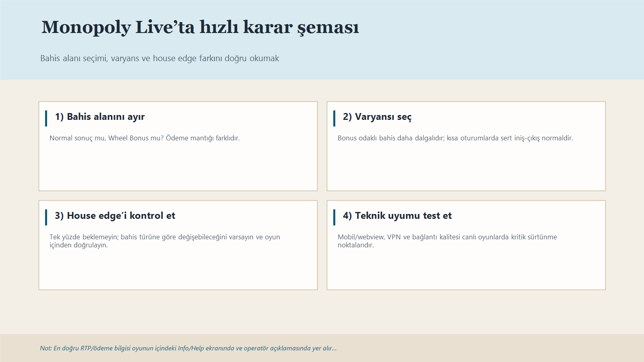Select the 'Tek yüzde beklemeyin' description text
The height and width of the screenshot is (362, 644).
click(x=165, y=241)
